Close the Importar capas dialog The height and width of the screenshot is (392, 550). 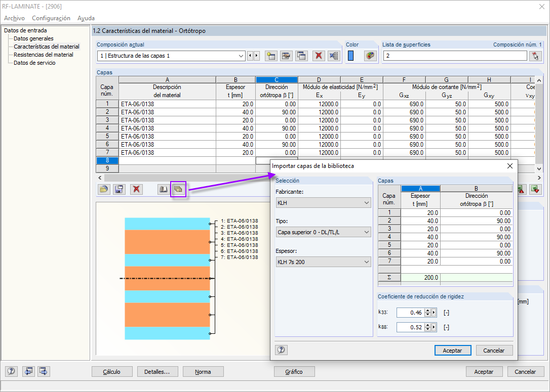(510, 166)
